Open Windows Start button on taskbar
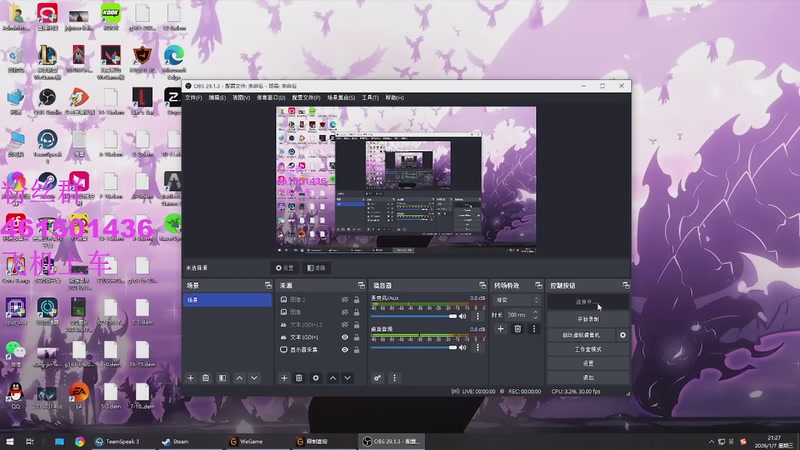The height and width of the screenshot is (450, 800). pos(10,441)
